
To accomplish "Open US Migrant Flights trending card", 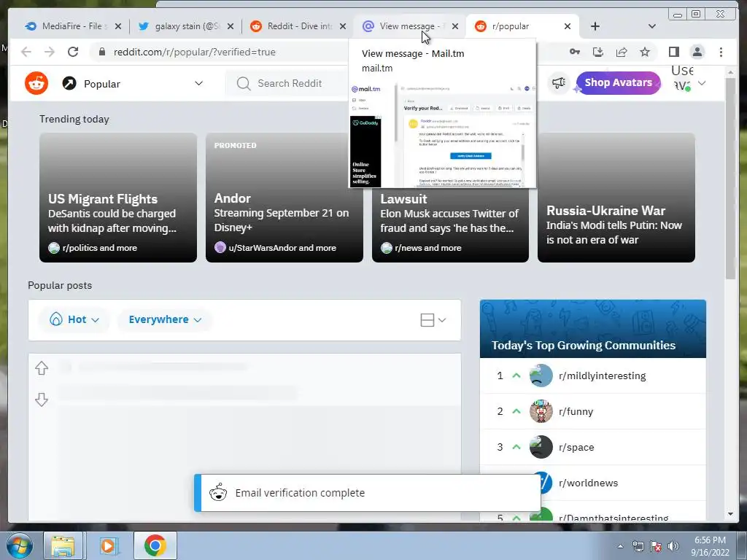I will click(x=118, y=198).
